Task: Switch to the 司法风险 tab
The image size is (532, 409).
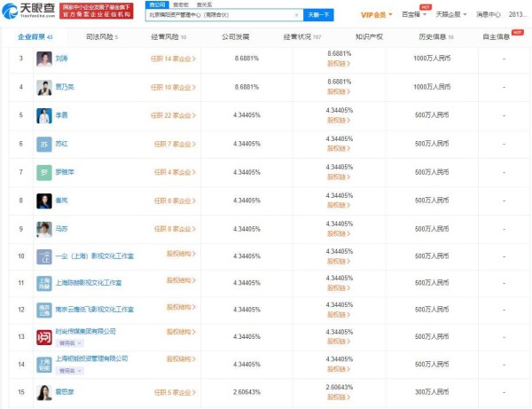Action: (x=102, y=37)
